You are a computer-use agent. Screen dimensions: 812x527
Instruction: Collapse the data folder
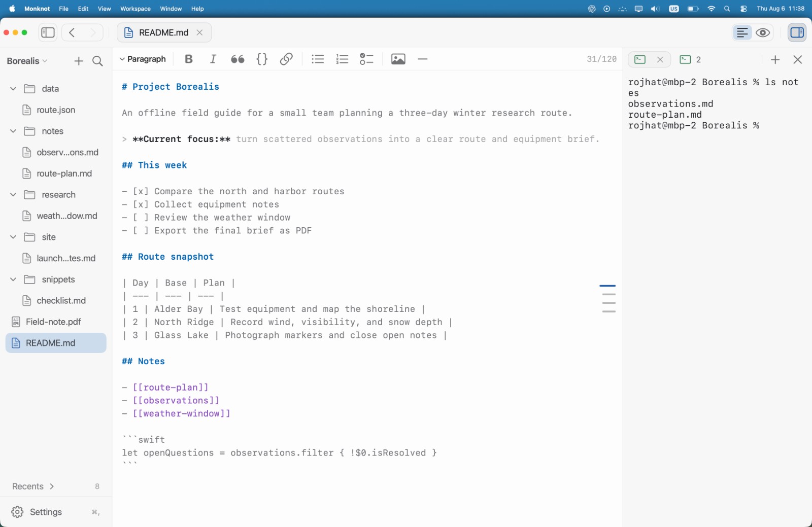click(x=13, y=89)
